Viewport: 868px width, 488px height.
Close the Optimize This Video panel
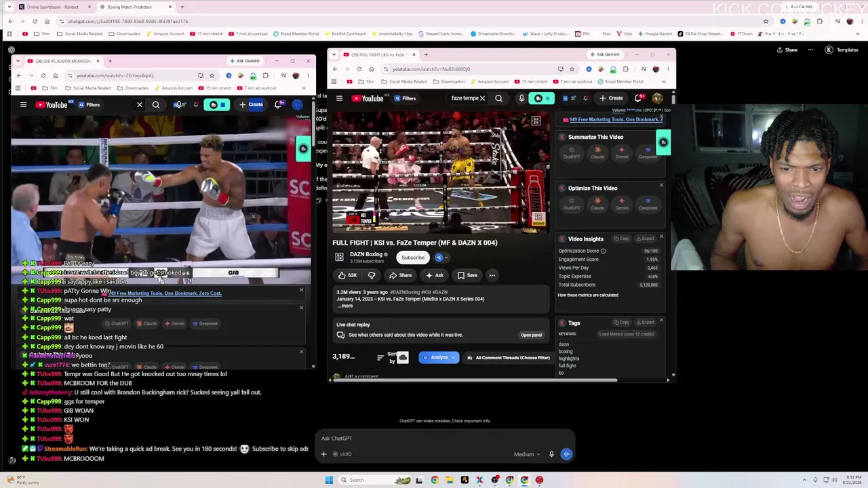(661, 185)
